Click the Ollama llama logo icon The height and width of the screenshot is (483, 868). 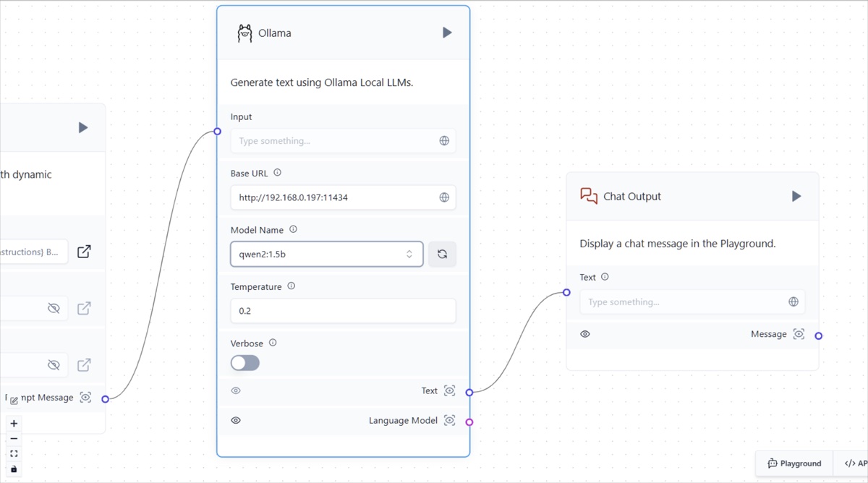244,33
